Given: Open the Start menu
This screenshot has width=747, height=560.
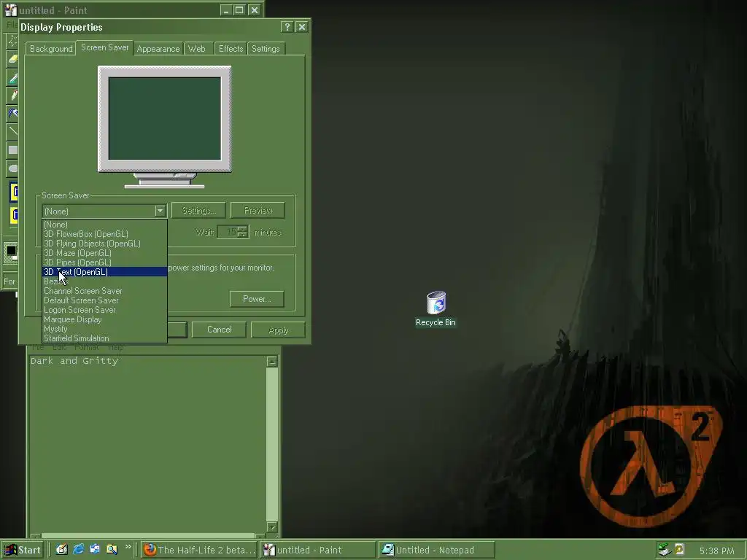Looking at the screenshot, I should tap(23, 550).
